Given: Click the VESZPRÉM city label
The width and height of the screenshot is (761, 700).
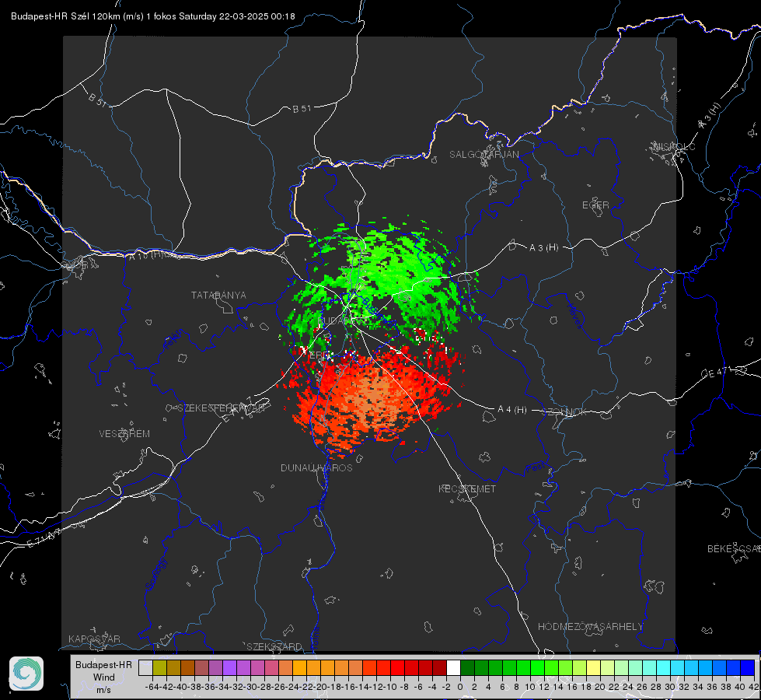Looking at the screenshot, I should click(124, 433).
